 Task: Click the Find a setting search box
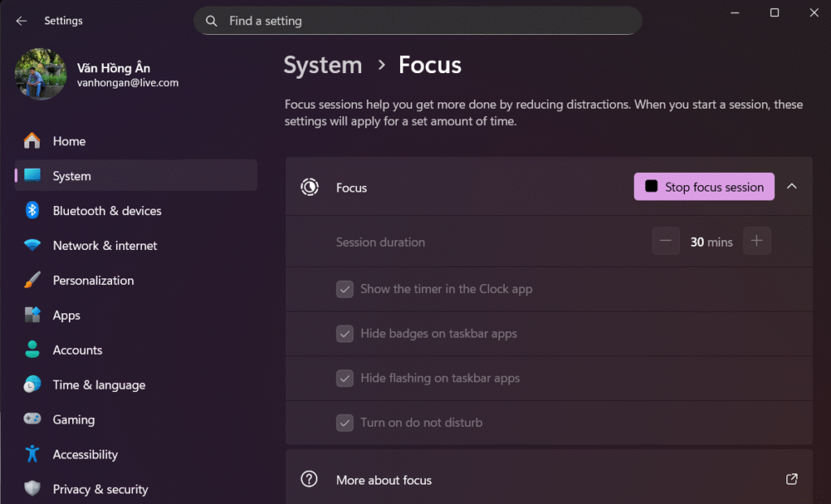point(418,21)
